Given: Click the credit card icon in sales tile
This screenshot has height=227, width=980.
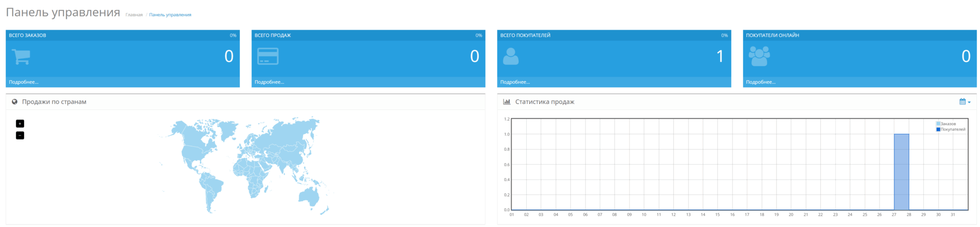Looking at the screenshot, I should [x=267, y=56].
